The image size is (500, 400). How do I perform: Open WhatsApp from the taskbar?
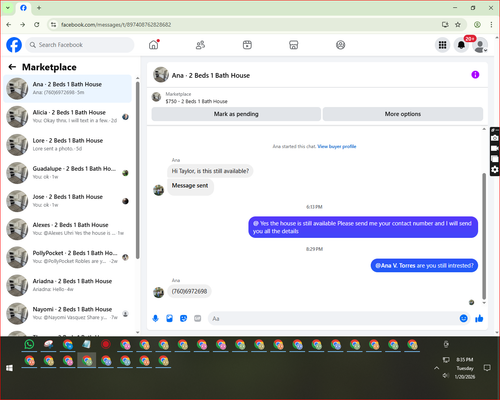[29, 344]
